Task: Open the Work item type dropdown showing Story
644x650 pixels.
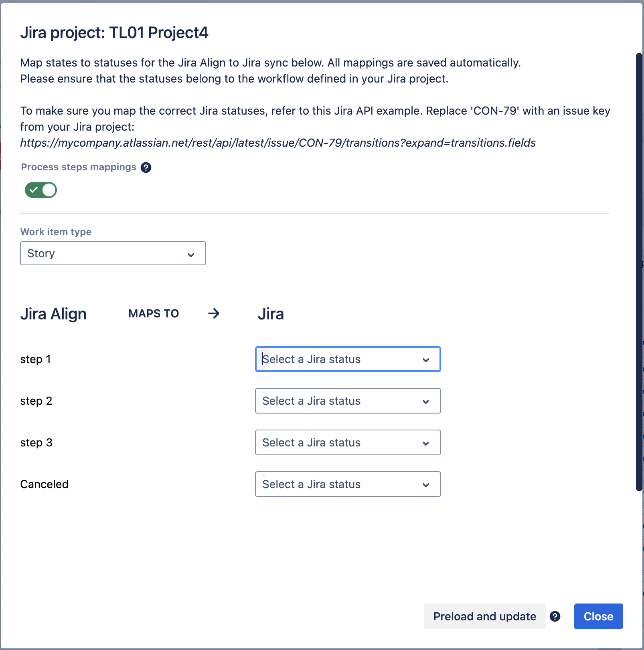Action: [x=112, y=253]
